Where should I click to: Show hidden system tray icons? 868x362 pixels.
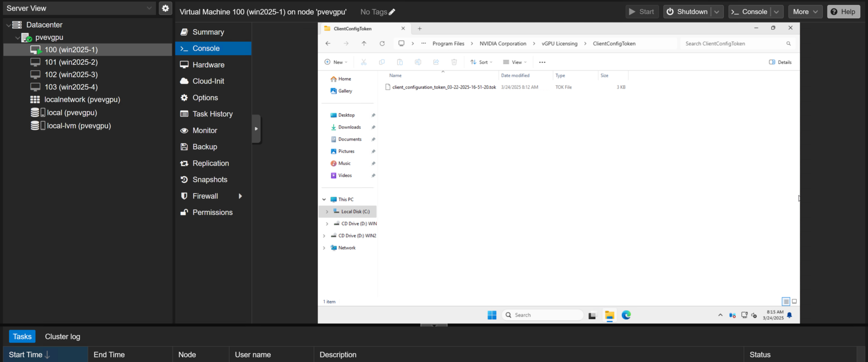coord(720,315)
